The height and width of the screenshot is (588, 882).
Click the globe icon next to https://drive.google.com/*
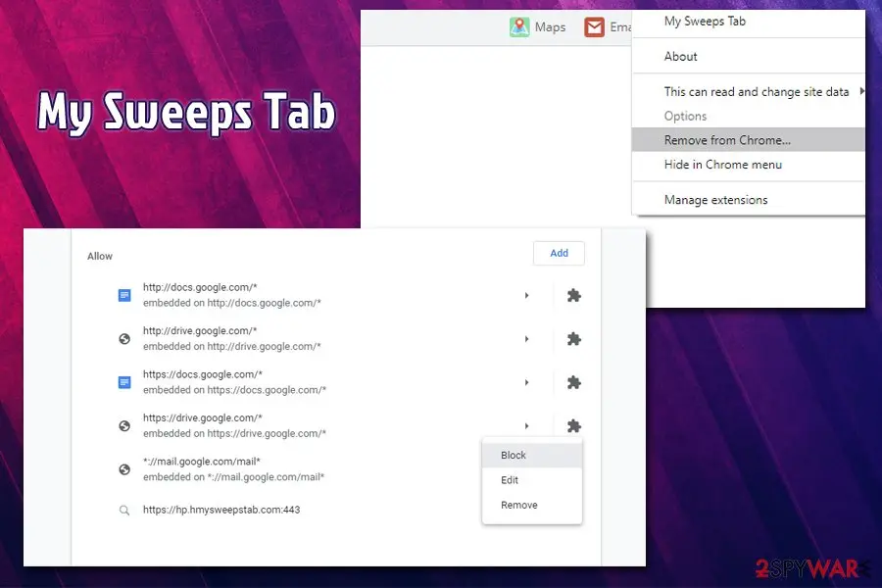point(124,426)
